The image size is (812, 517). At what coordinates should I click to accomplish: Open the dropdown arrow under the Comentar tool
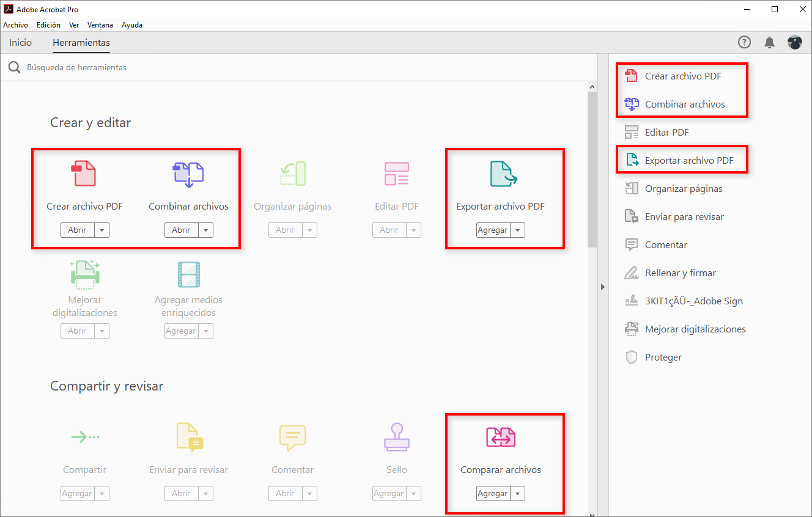pos(309,494)
